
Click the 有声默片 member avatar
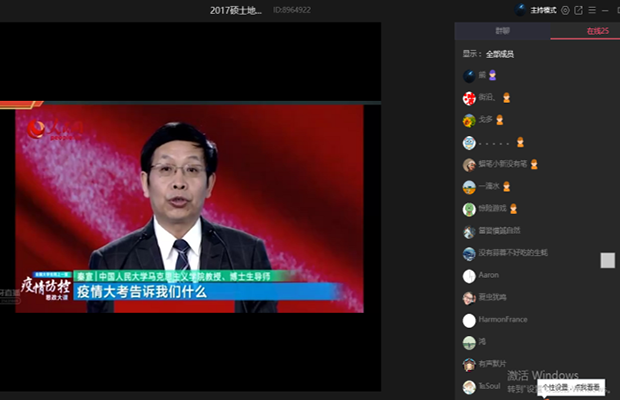(x=469, y=365)
